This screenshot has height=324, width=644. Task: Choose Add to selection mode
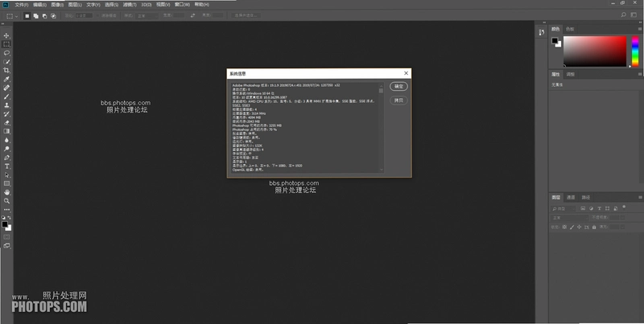pyautogui.click(x=36, y=16)
